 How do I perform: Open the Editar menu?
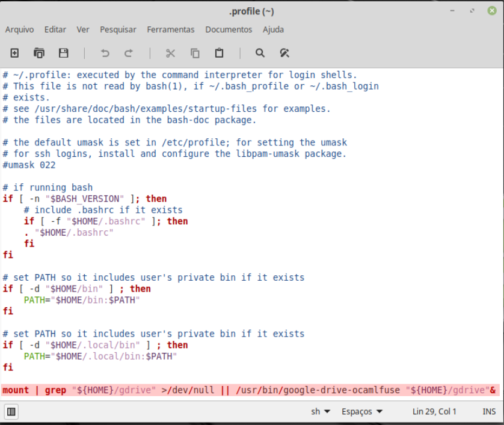(55, 29)
